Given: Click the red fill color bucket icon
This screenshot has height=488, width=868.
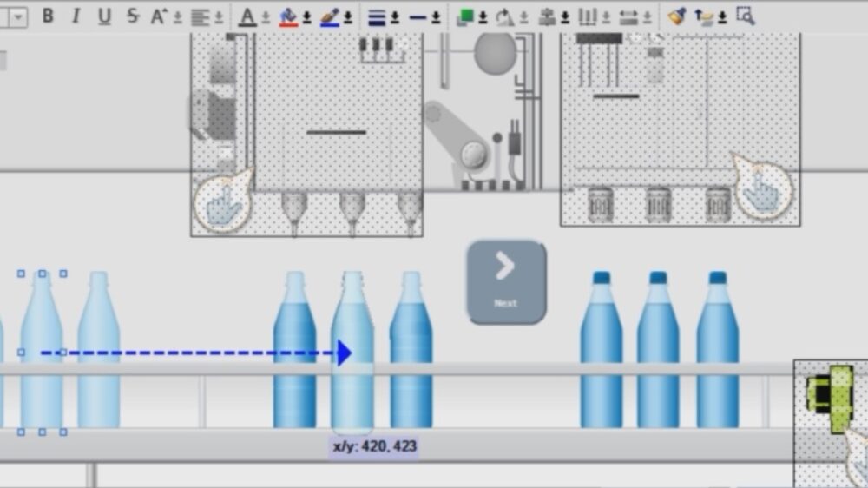Looking at the screenshot, I should (288, 17).
